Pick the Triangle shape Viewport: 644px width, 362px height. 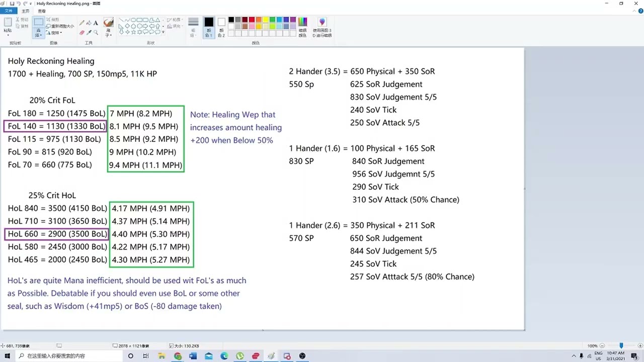(x=157, y=20)
